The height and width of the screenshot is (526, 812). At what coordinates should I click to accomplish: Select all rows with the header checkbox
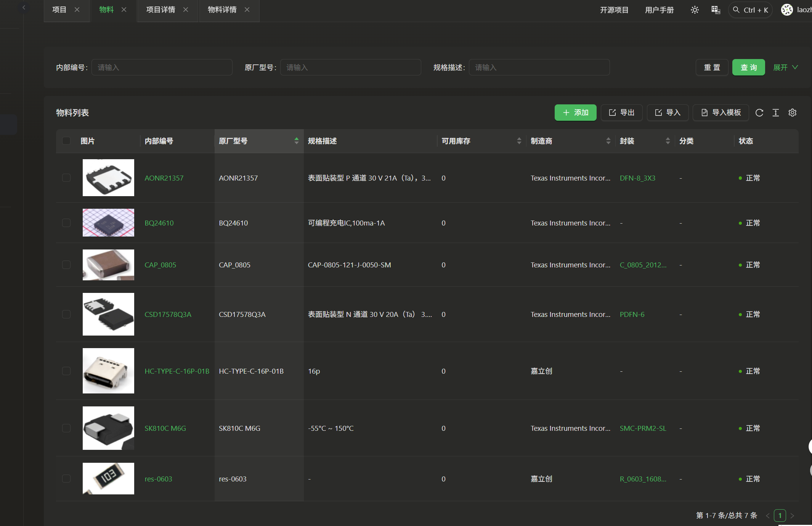pos(66,141)
